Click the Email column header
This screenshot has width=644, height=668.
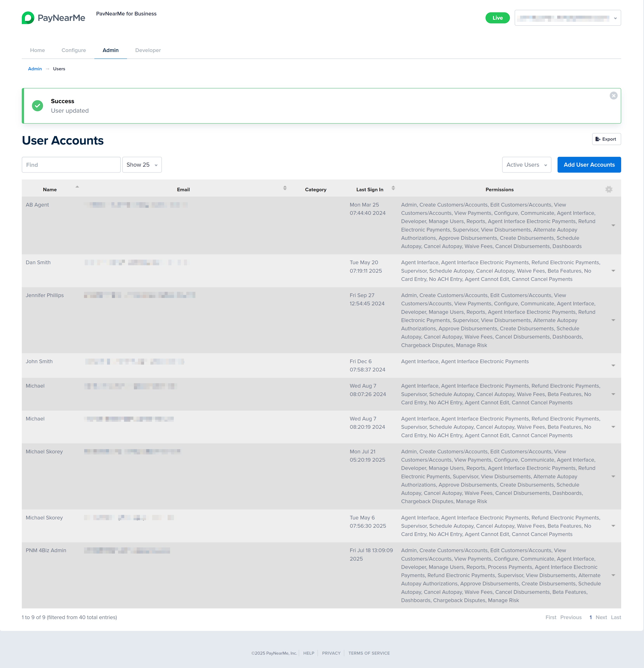183,190
